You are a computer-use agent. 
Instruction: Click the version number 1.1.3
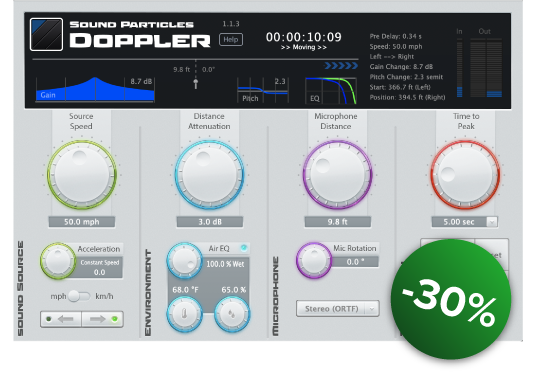(231, 24)
